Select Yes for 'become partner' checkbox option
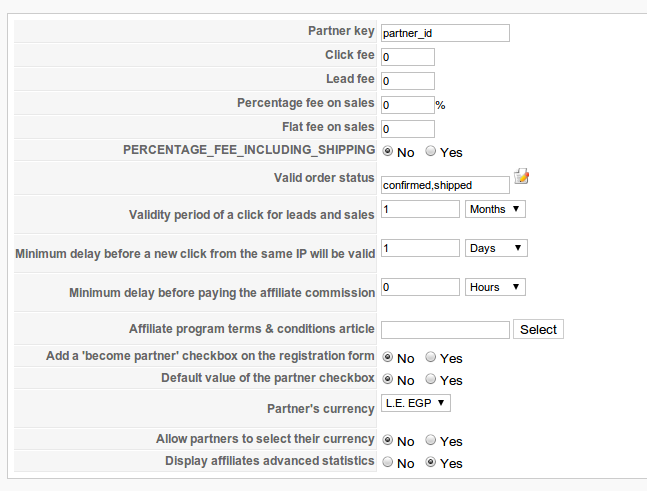The height and width of the screenshot is (491, 647). [431, 357]
